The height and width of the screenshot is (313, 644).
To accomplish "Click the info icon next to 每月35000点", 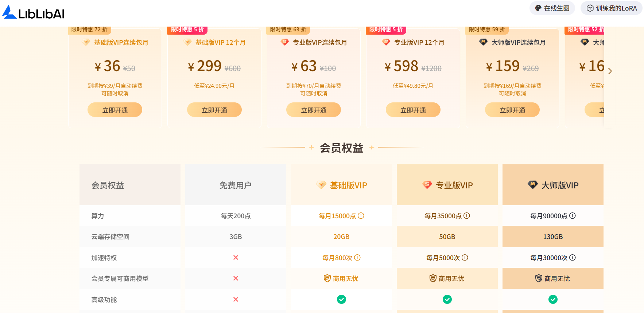I will (467, 215).
